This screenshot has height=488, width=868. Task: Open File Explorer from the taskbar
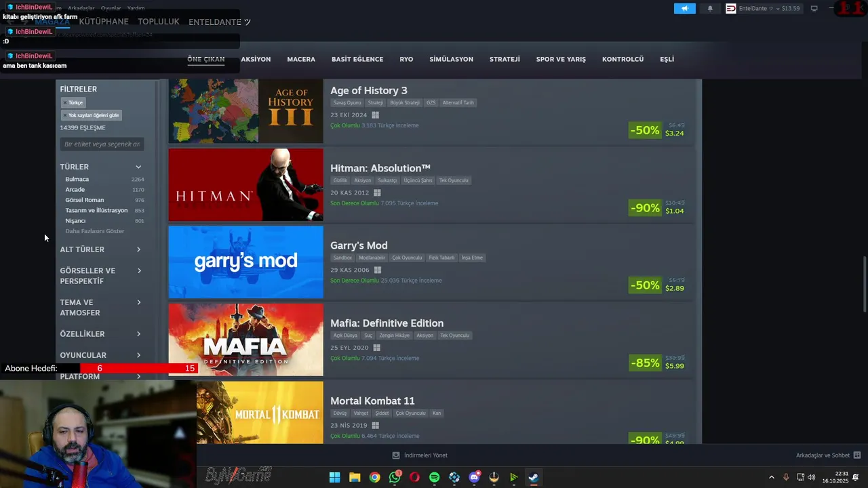click(355, 477)
